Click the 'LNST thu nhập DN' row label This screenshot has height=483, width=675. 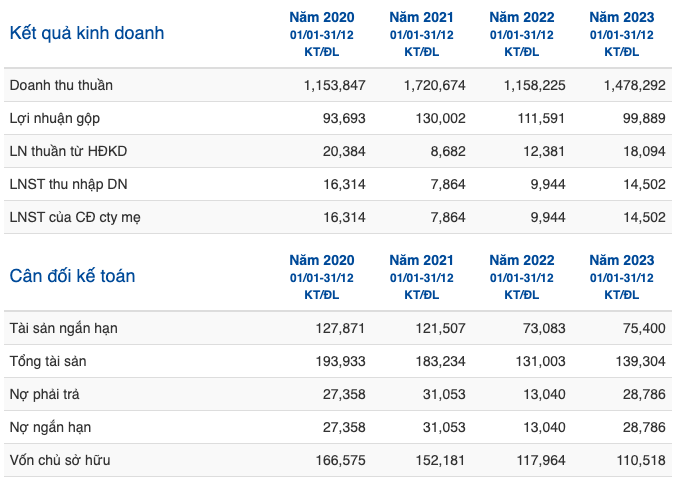(x=68, y=184)
